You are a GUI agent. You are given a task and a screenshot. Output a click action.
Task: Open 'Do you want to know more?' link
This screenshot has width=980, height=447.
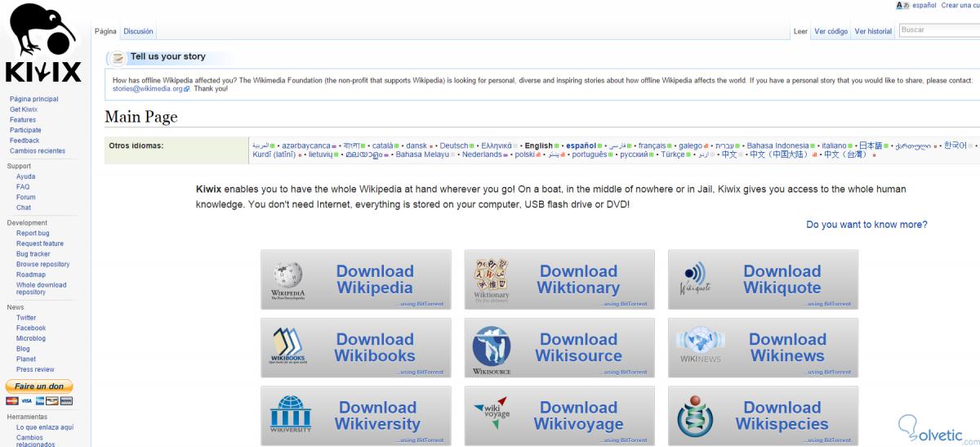point(866,225)
